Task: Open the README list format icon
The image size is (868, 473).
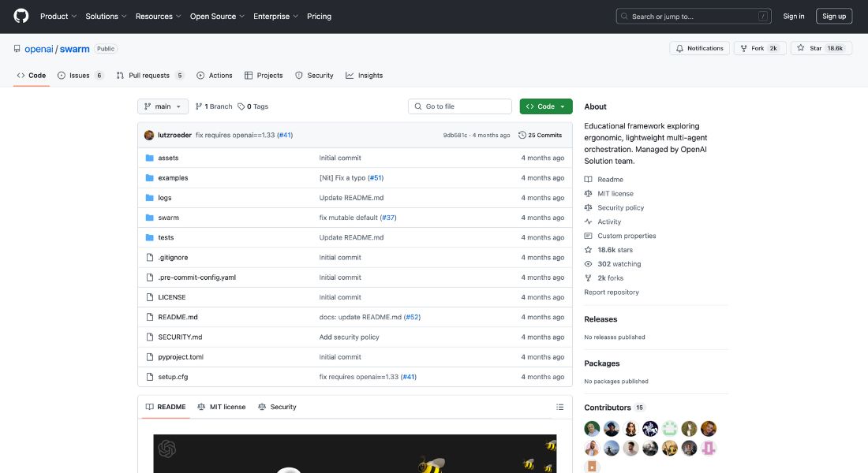Action: pos(559,406)
